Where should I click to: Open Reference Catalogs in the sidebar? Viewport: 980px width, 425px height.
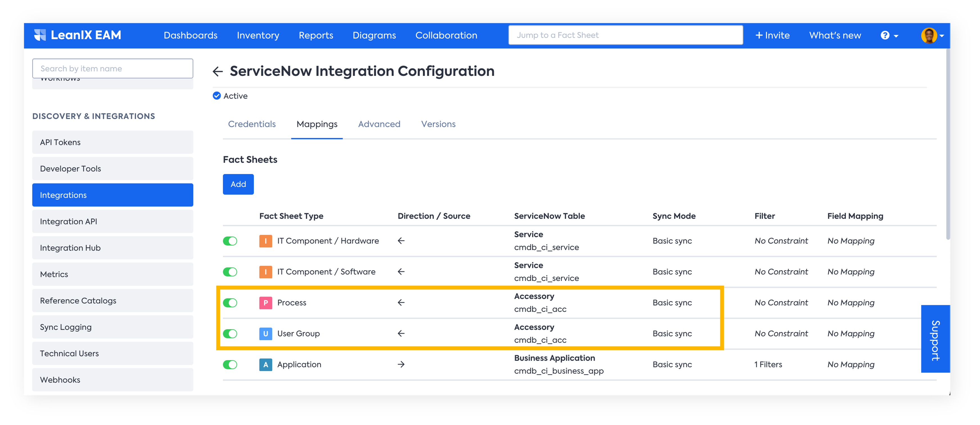point(113,300)
